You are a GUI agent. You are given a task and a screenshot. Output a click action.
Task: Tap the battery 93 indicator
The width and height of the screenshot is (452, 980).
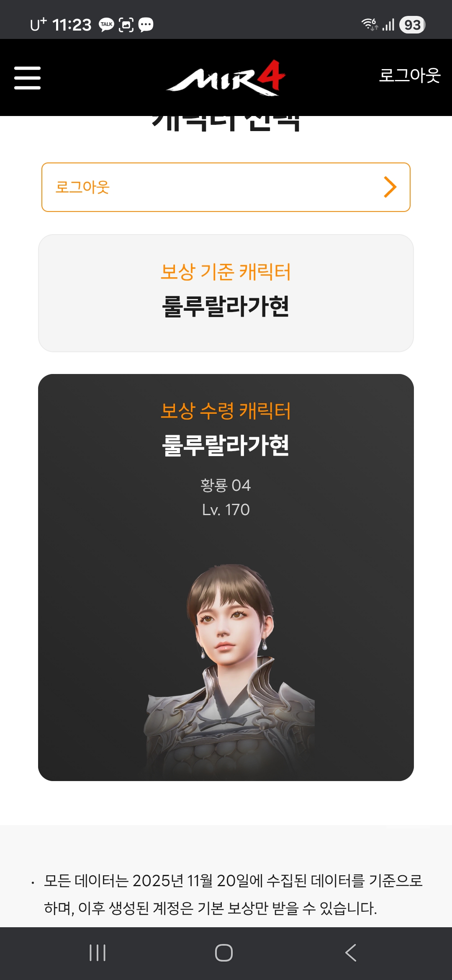(x=412, y=25)
